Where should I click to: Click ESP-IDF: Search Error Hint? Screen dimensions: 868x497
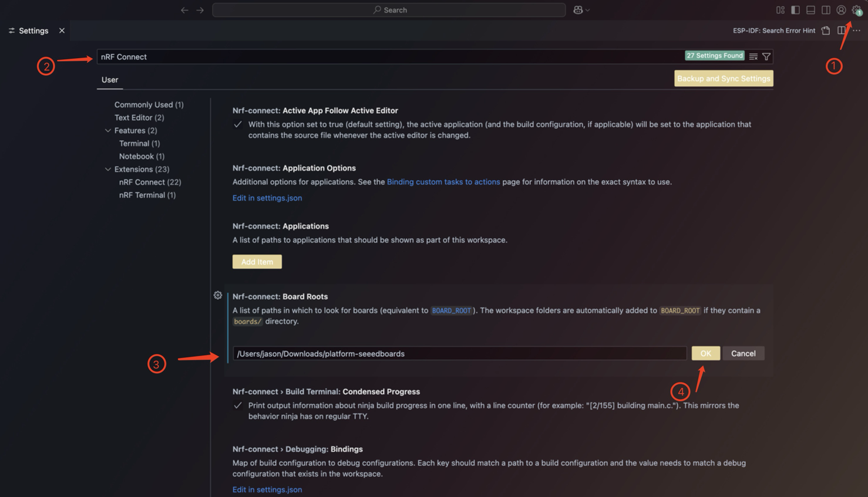click(773, 31)
